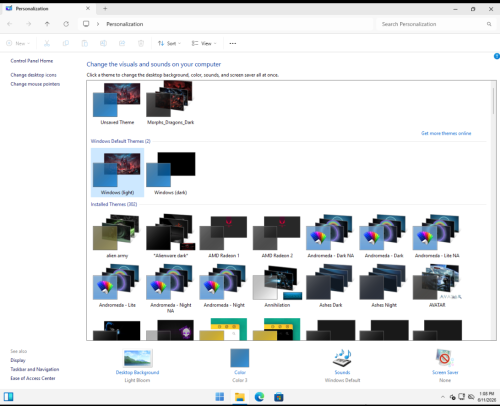Click the theme list scrollbar
Viewport: 500px width, 406px height.
pyautogui.click(x=493, y=100)
